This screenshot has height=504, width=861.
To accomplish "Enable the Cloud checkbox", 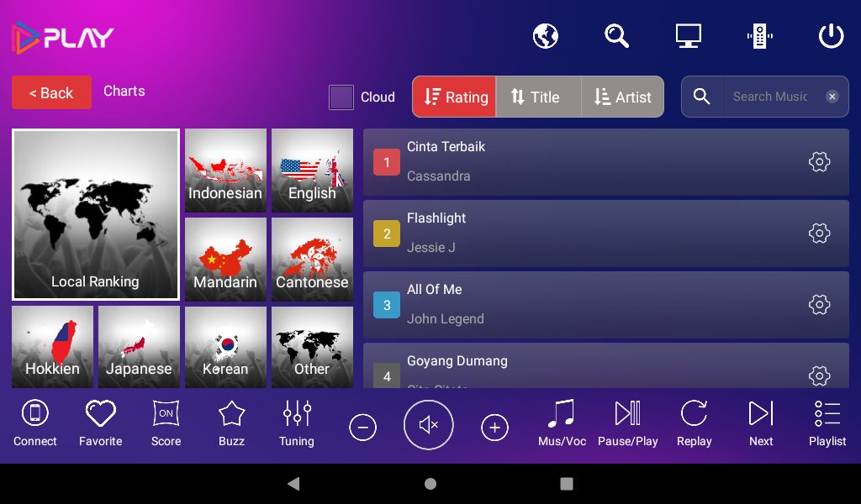I will (341, 97).
